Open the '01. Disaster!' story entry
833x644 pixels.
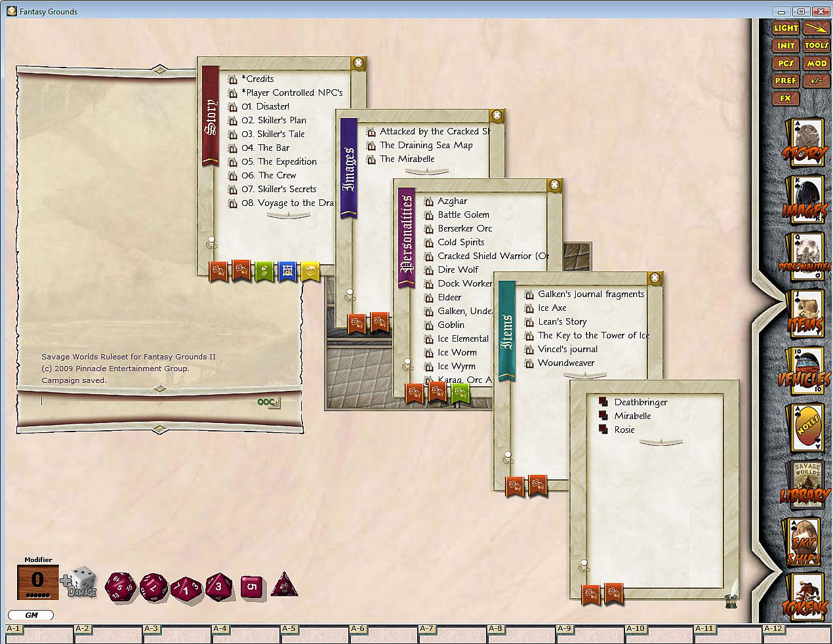pyautogui.click(x=265, y=106)
